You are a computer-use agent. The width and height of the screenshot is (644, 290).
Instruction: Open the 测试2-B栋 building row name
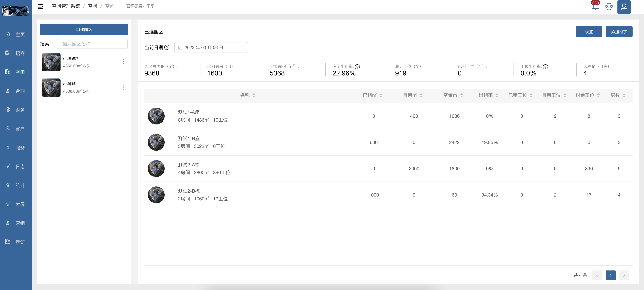pos(188,191)
